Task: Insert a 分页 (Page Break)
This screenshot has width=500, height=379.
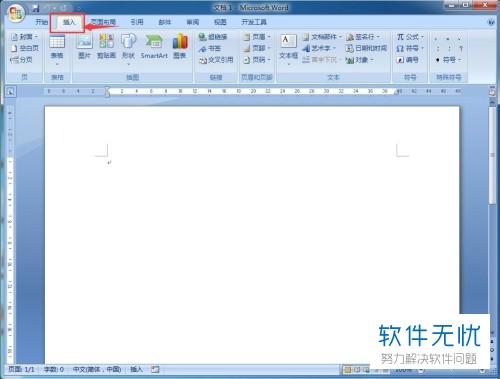Action: (22, 60)
